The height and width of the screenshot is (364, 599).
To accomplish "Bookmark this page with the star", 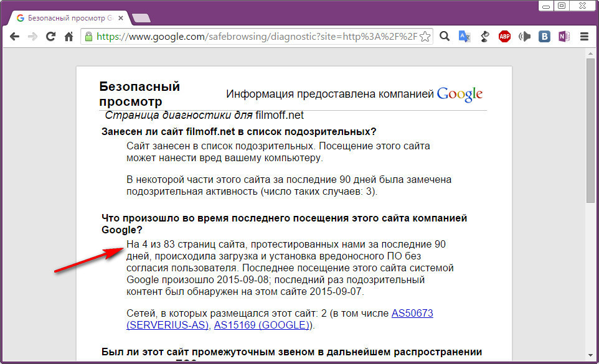I will tap(425, 37).
